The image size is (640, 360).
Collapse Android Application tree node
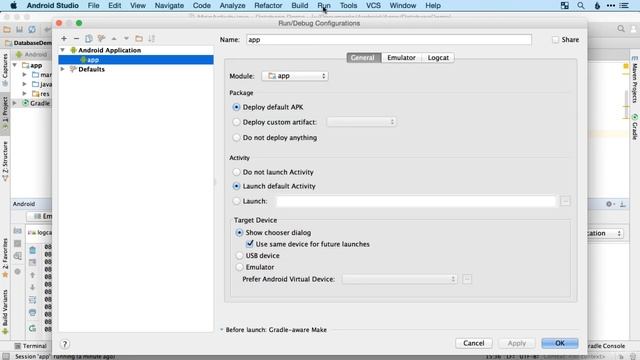[x=63, y=50]
